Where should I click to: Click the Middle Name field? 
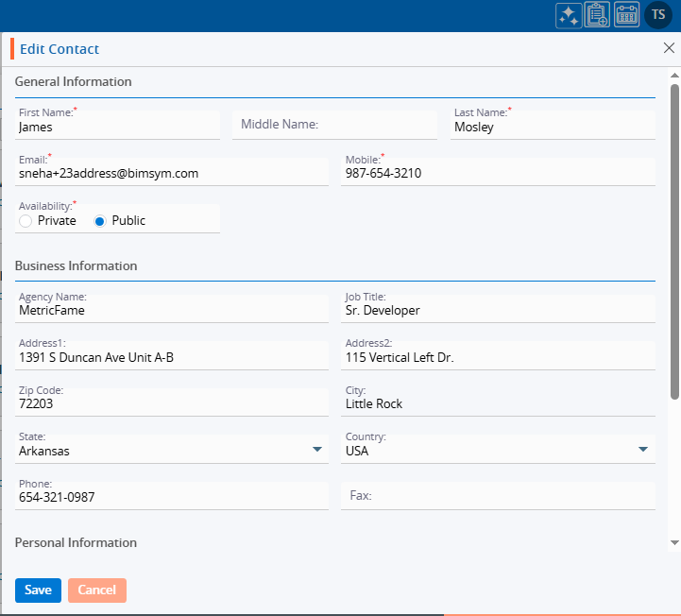334,125
